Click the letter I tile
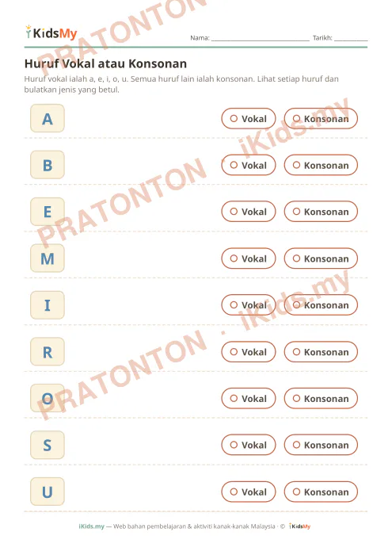The width and height of the screenshot is (392, 555). 48,305
